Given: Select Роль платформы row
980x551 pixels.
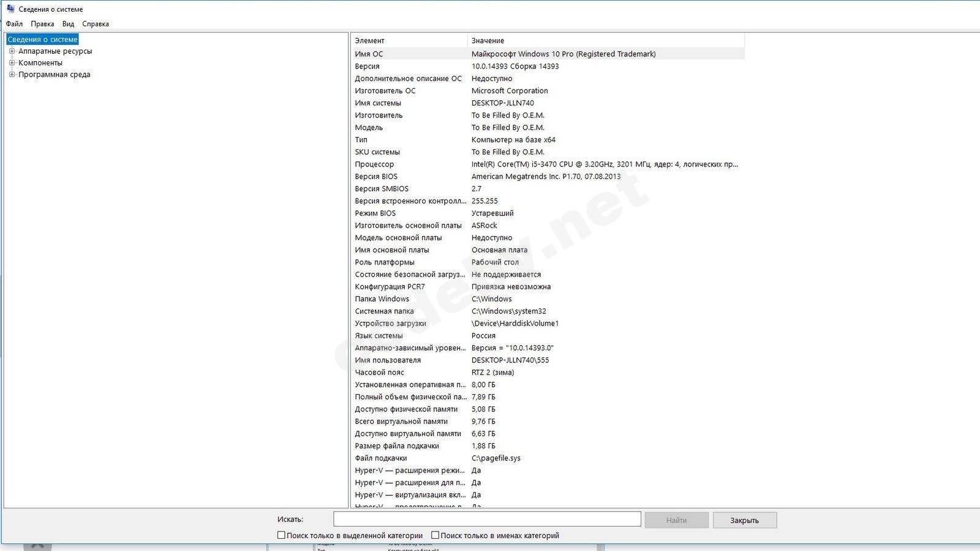Looking at the screenshot, I should 549,262.
